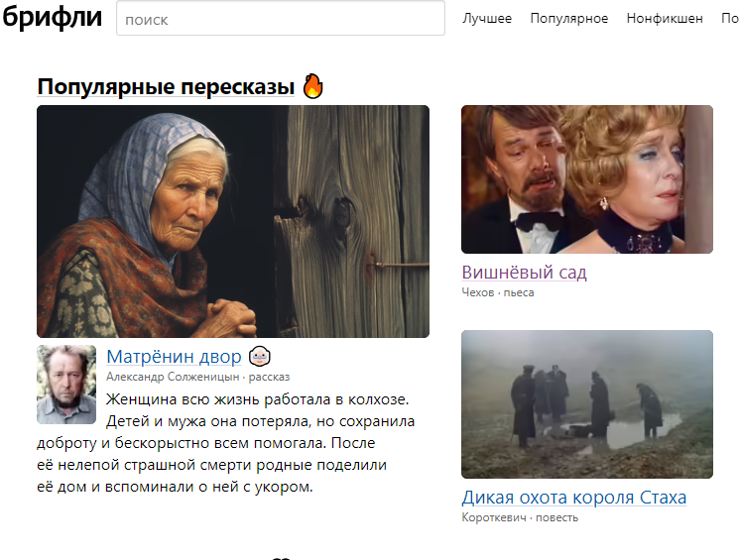The width and height of the screenshot is (739, 560).
Task: Open the Solzhenitsyn author portrait
Action: (66, 385)
